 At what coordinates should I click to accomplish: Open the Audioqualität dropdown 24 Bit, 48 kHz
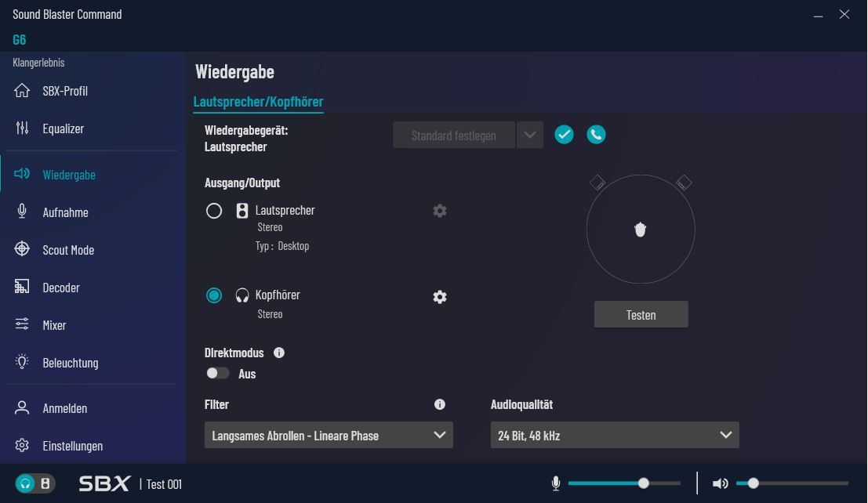pos(615,435)
